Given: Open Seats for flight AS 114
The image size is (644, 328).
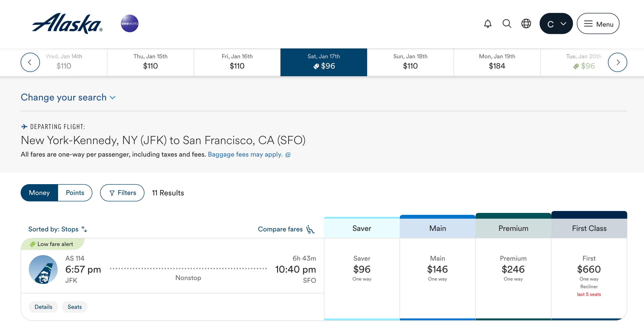Looking at the screenshot, I should tap(74, 307).
